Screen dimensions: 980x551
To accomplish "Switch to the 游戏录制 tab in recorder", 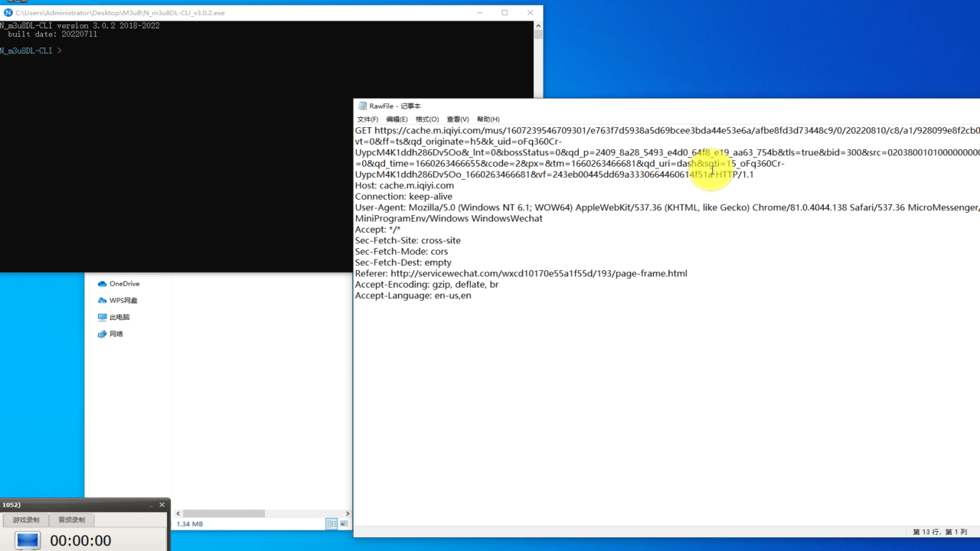I will pyautogui.click(x=25, y=520).
